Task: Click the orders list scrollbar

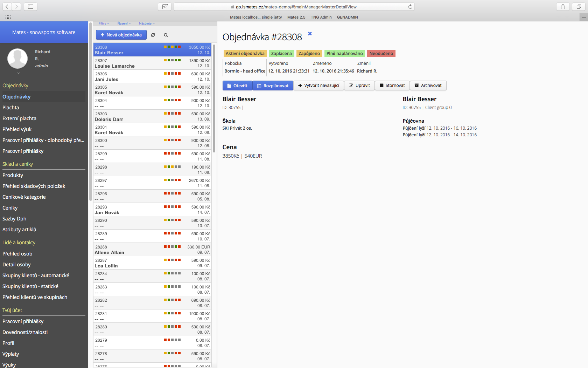Action: (x=214, y=98)
